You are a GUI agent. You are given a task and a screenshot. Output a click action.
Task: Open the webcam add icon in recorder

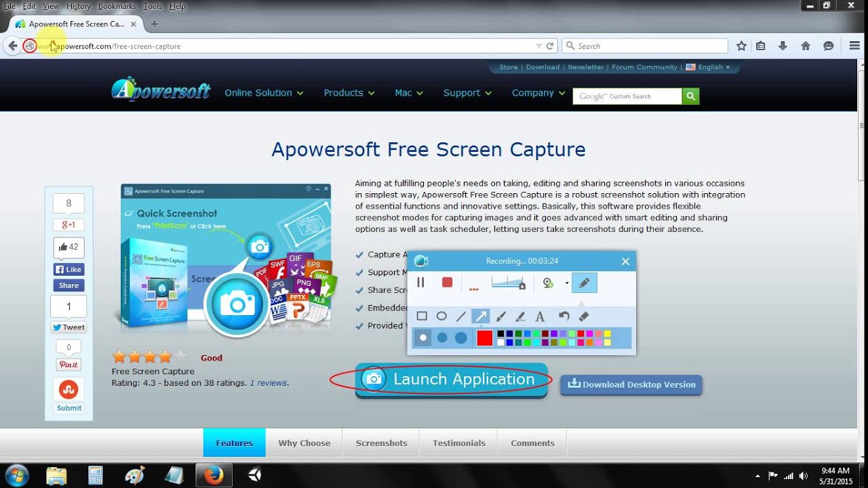pos(548,283)
